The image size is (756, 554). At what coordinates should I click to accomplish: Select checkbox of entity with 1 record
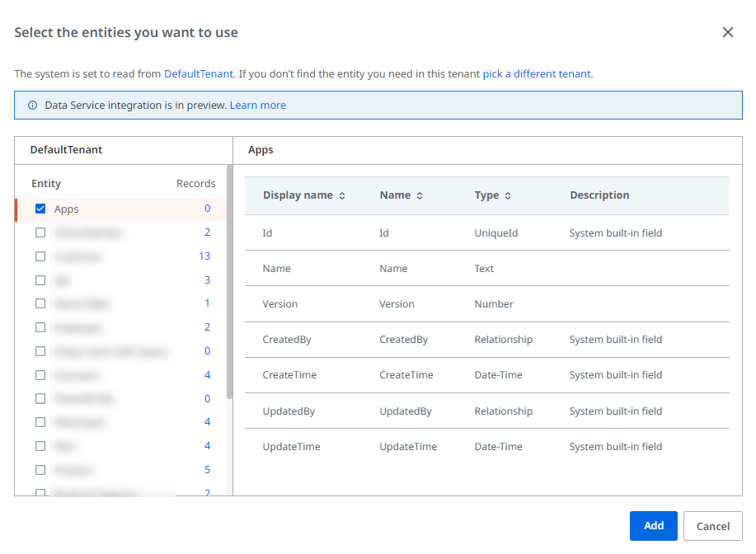click(x=40, y=303)
